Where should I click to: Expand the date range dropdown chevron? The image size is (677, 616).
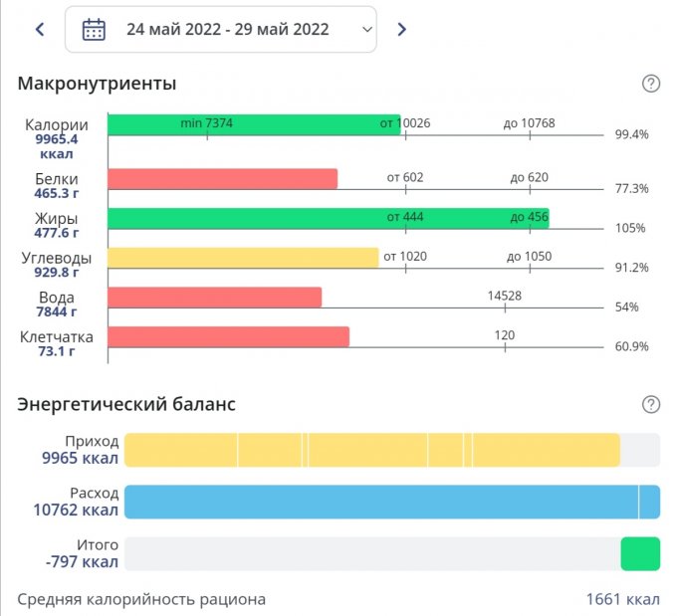point(366,30)
